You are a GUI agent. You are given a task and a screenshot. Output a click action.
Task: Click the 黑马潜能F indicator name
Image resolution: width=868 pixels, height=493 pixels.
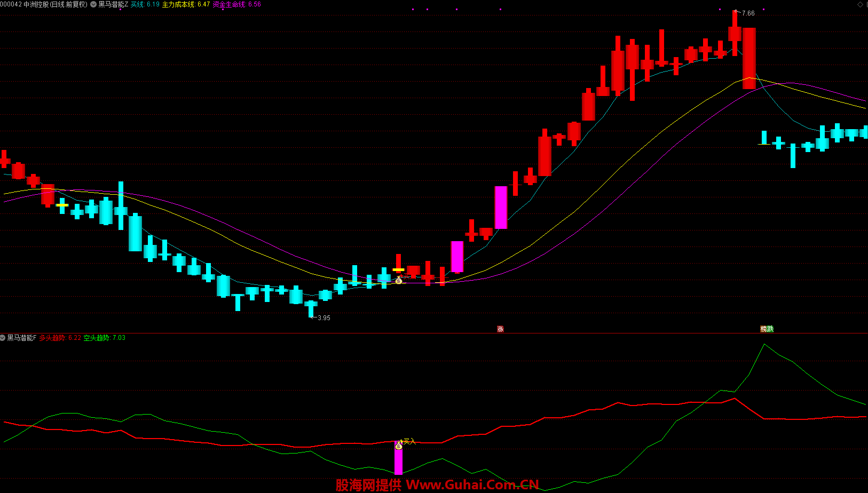pos(21,338)
